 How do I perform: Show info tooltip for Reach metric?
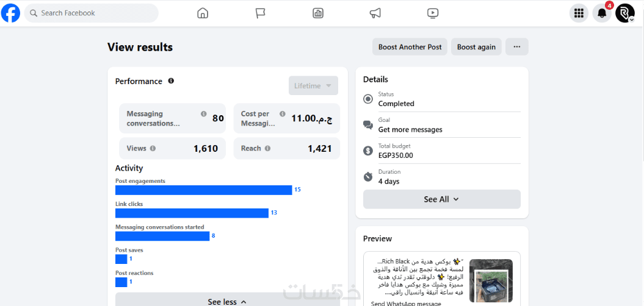click(267, 148)
